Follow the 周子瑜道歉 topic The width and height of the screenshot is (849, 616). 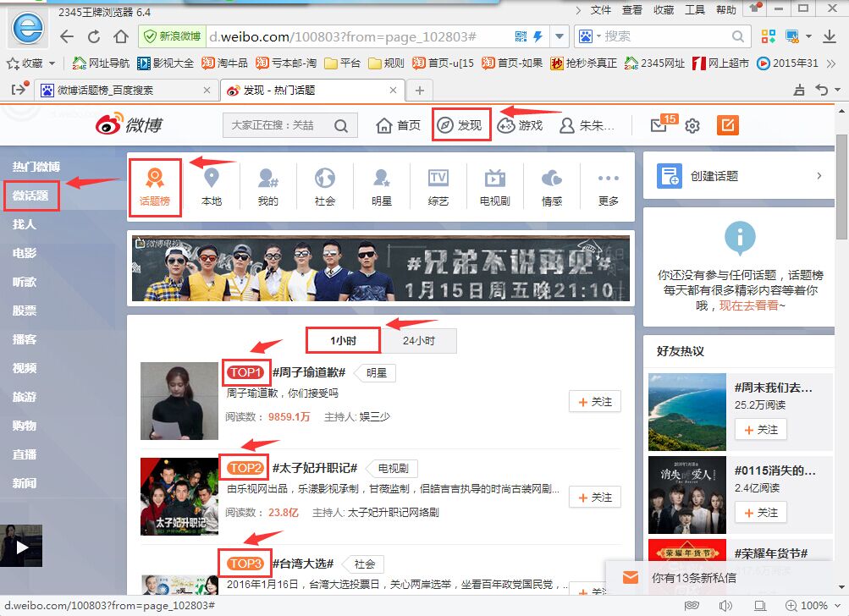[595, 402]
